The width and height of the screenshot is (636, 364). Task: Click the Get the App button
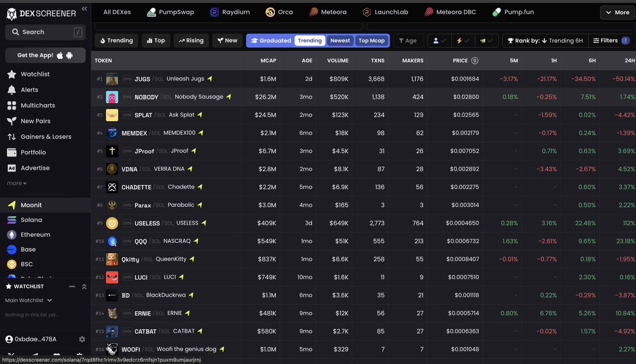[46, 55]
